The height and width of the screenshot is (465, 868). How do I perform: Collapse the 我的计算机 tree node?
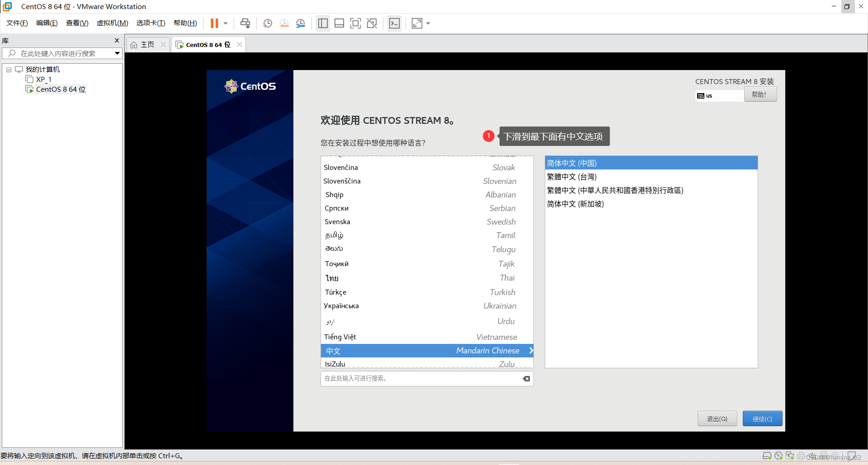pos(9,70)
